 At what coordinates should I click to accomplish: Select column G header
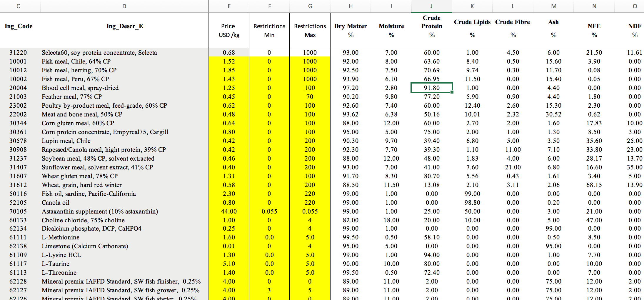[310, 6]
